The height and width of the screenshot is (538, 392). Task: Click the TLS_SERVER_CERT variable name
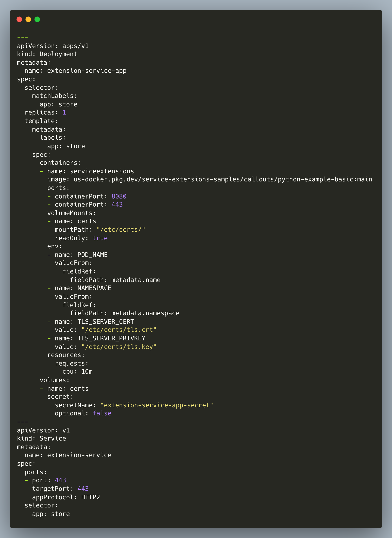point(106,322)
